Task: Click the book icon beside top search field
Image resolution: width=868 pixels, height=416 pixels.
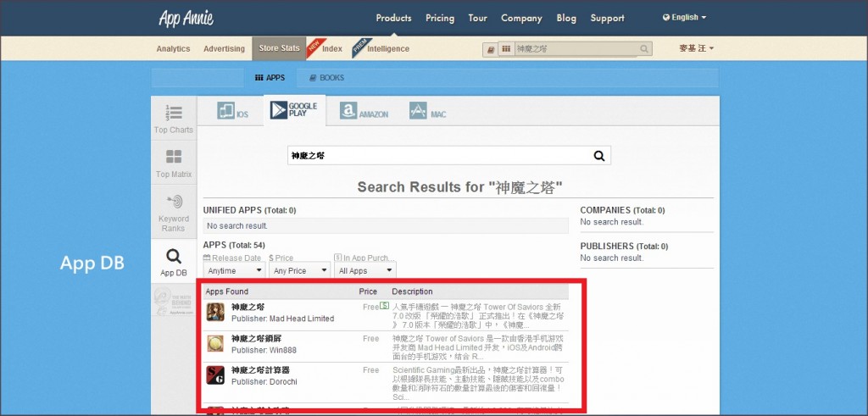Action: (490, 49)
